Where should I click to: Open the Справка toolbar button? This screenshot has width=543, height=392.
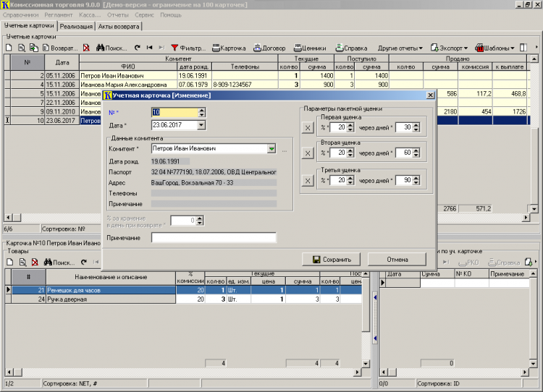350,48
